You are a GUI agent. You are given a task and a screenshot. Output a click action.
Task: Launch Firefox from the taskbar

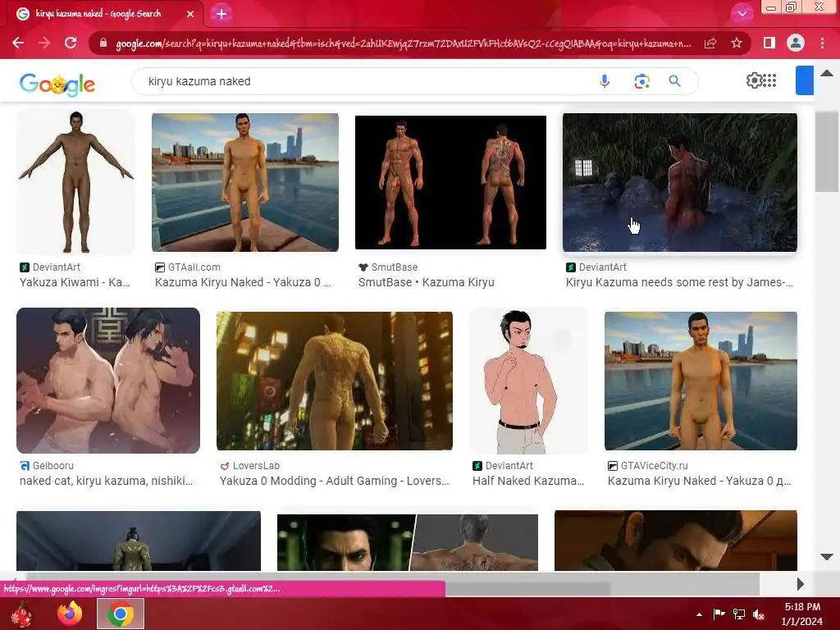tap(71, 614)
